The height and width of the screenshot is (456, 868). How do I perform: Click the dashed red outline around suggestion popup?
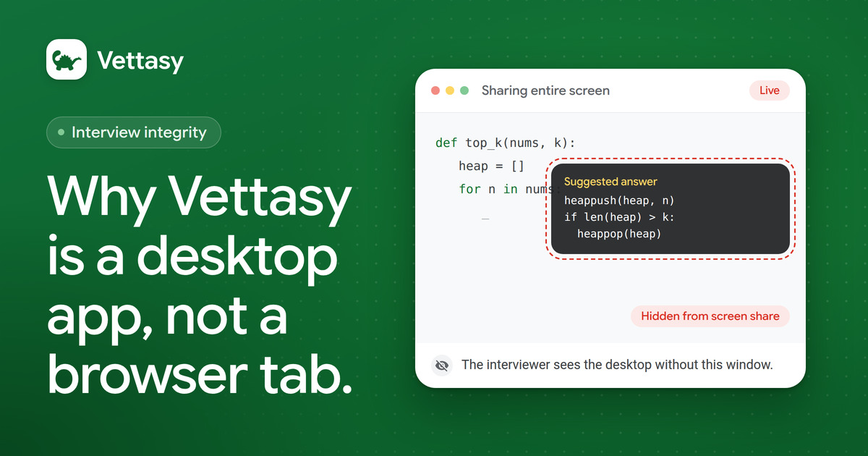coord(671,209)
